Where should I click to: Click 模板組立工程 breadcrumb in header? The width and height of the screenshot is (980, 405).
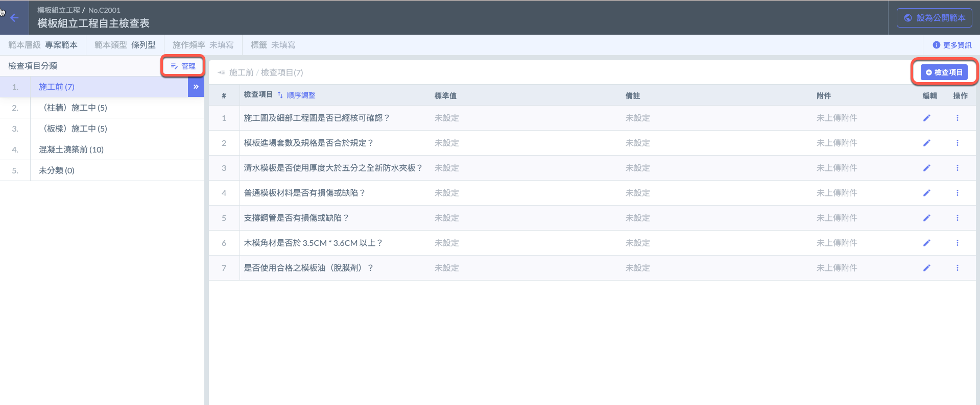(x=58, y=10)
